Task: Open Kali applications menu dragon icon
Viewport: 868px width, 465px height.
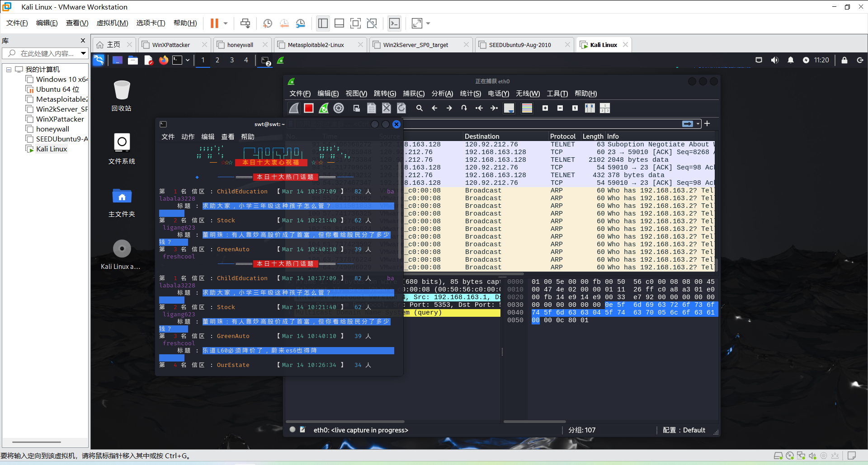Action: pyautogui.click(x=99, y=60)
